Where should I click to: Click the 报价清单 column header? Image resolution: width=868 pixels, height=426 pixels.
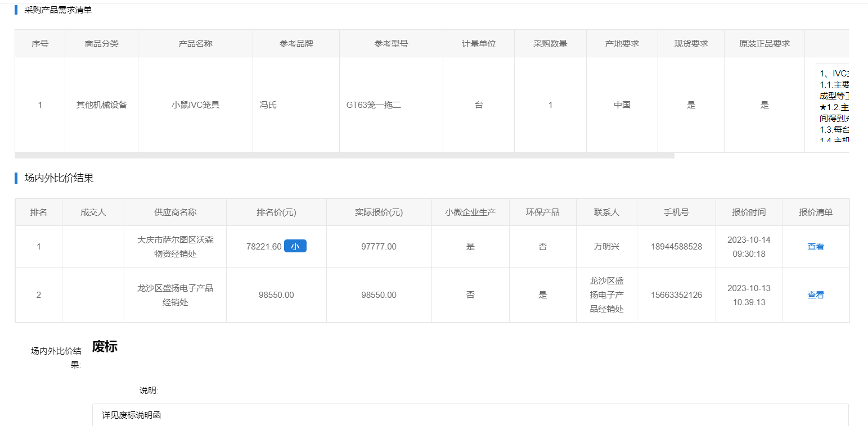pos(815,212)
